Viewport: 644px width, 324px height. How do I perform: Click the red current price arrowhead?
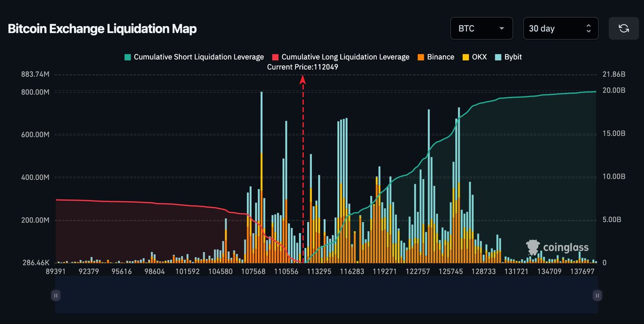coord(303,80)
